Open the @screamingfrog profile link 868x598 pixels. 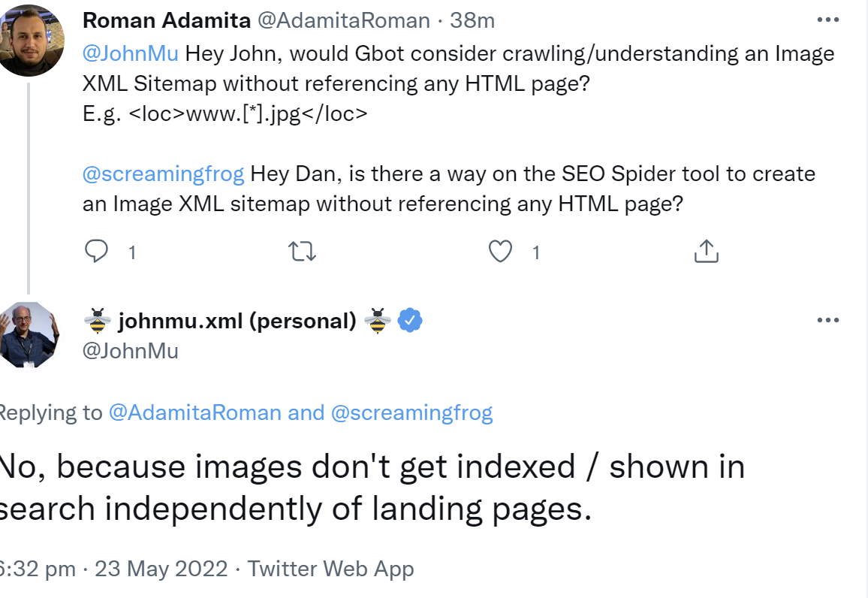tap(162, 173)
